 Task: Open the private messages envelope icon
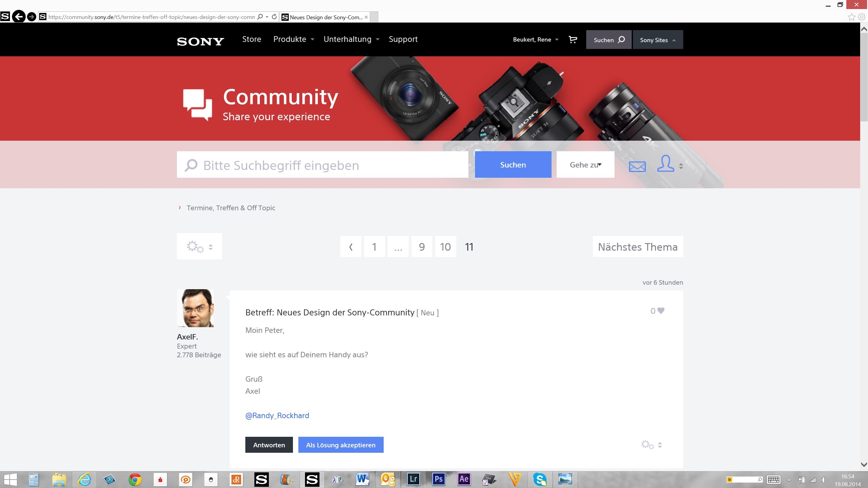[x=637, y=166]
